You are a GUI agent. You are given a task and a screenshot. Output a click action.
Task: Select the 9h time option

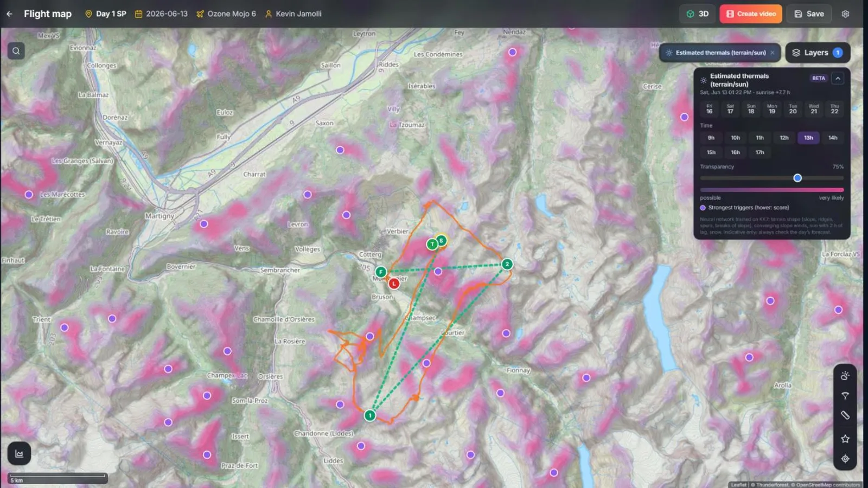click(711, 138)
